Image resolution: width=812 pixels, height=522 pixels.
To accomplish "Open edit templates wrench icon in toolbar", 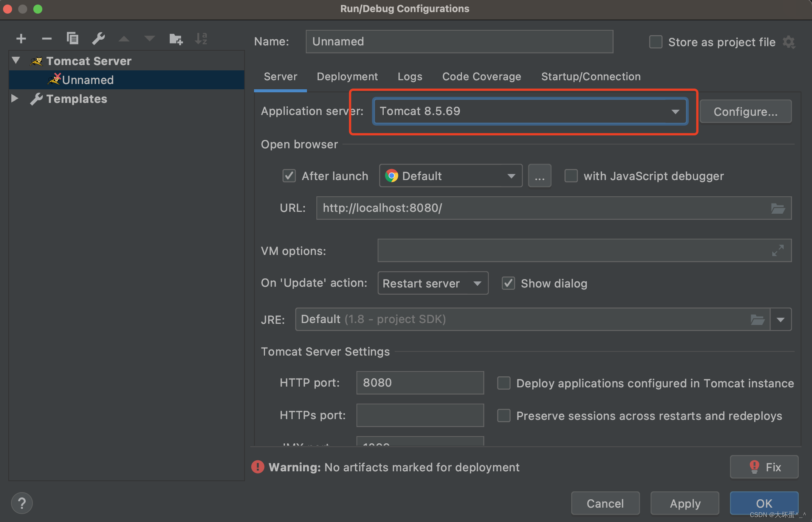I will tap(98, 39).
